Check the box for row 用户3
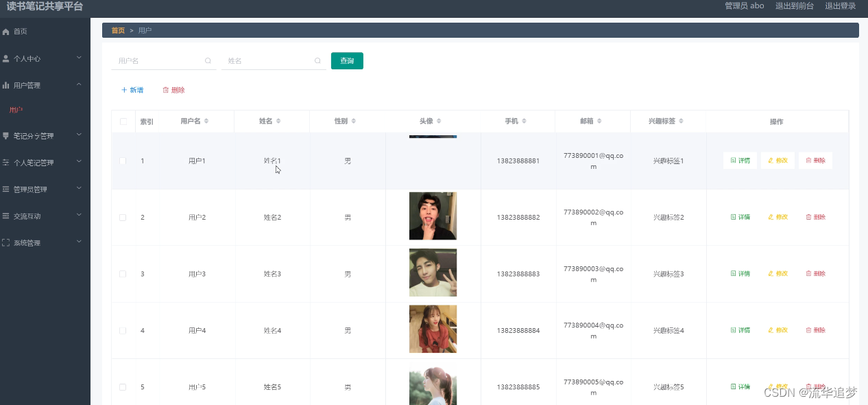 123,274
